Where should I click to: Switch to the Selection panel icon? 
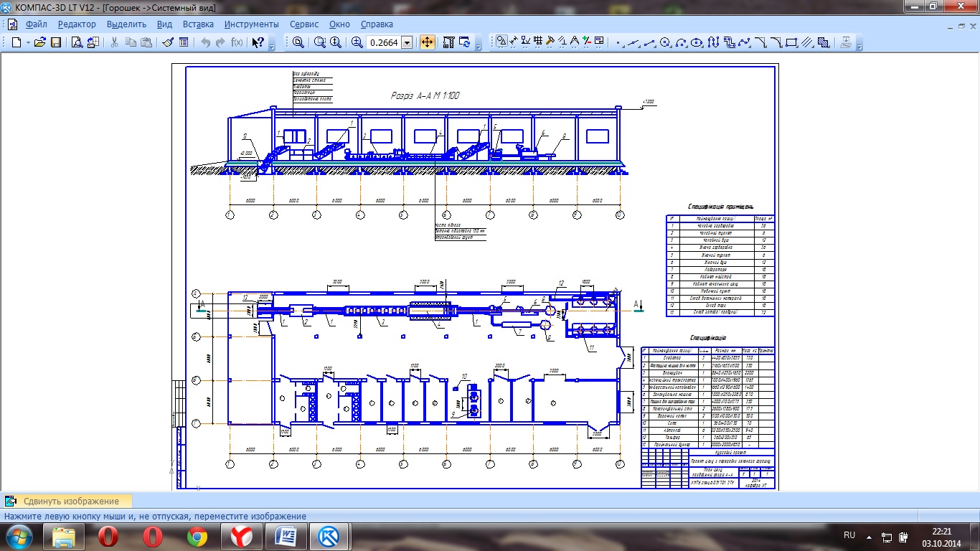(x=575, y=41)
